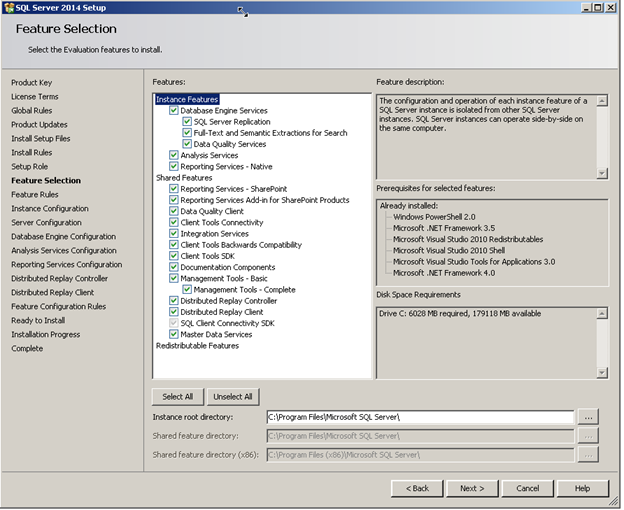The width and height of the screenshot is (624, 510).
Task: Uncheck Reporting Services Add-in for SharePoint Products
Action: click(174, 200)
